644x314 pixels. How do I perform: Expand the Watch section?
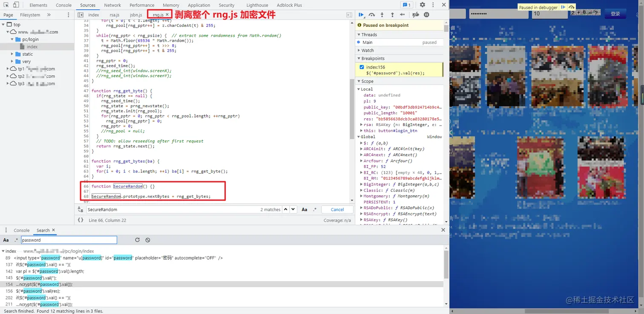[400, 50]
